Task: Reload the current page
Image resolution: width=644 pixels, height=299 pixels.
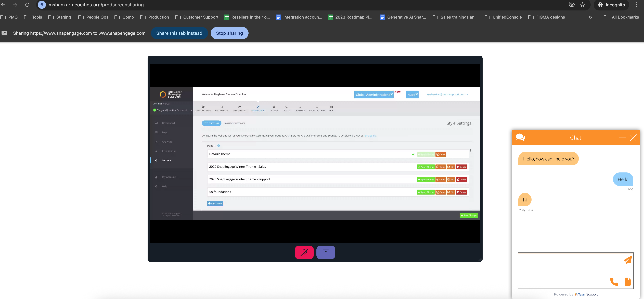Action: (x=28, y=5)
